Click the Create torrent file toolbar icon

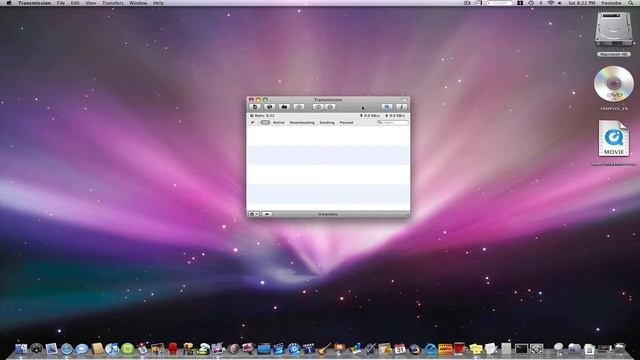pos(255,107)
